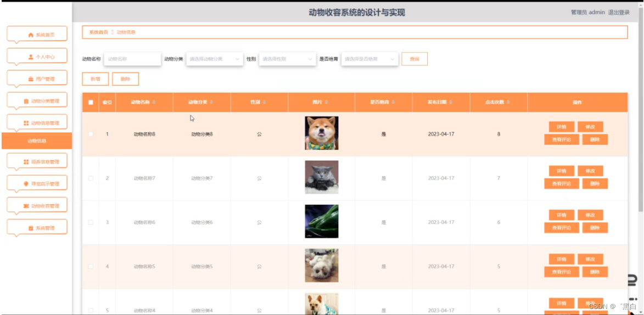644x315 pixels.
Task: Click the 动物分类7 cell text
Action: [x=201, y=178]
